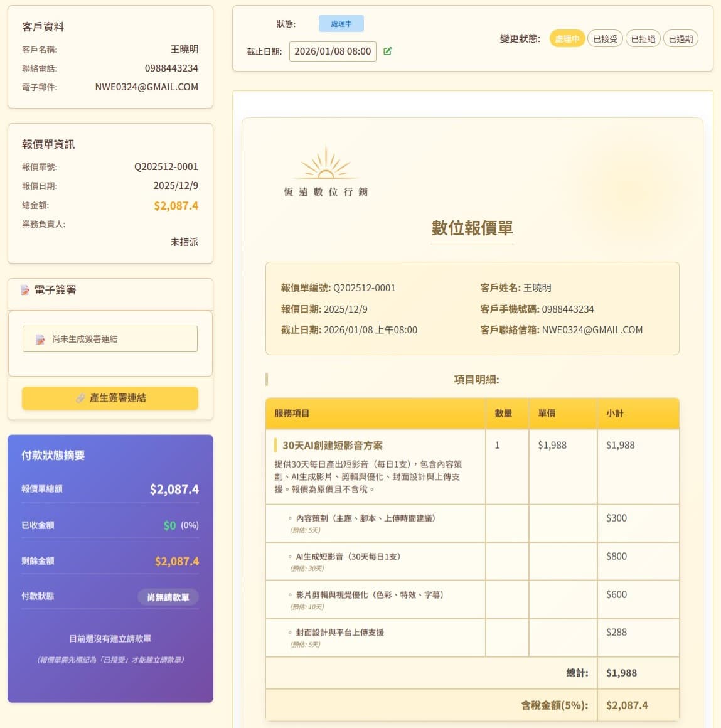Select the 處理中 status option under 變更狀態
721x728 pixels.
567,39
